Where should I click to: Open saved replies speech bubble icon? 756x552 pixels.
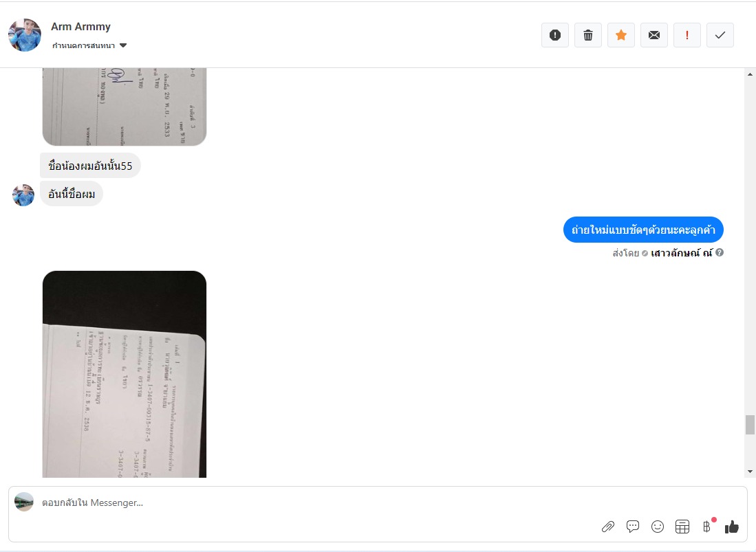coord(633,527)
